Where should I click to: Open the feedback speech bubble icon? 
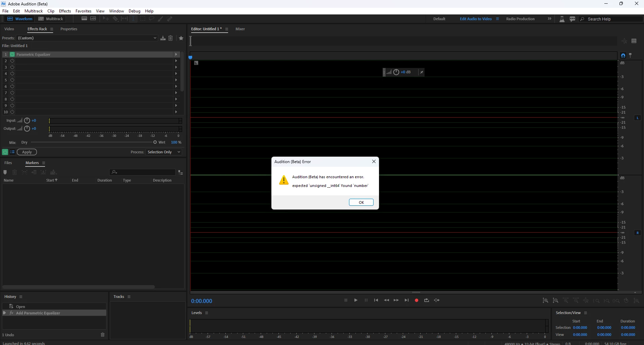pyautogui.click(x=572, y=19)
